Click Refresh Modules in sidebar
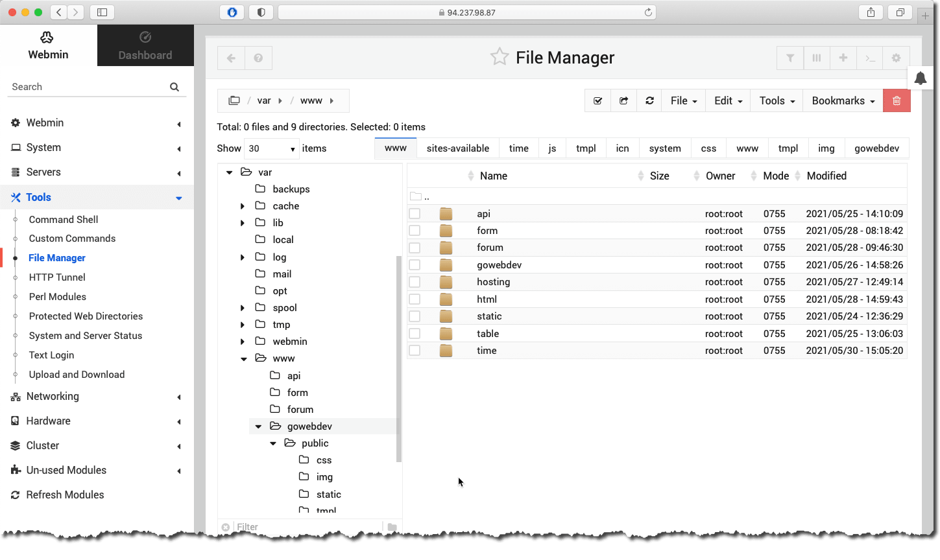Screen dimensions: 940x560 tap(65, 495)
